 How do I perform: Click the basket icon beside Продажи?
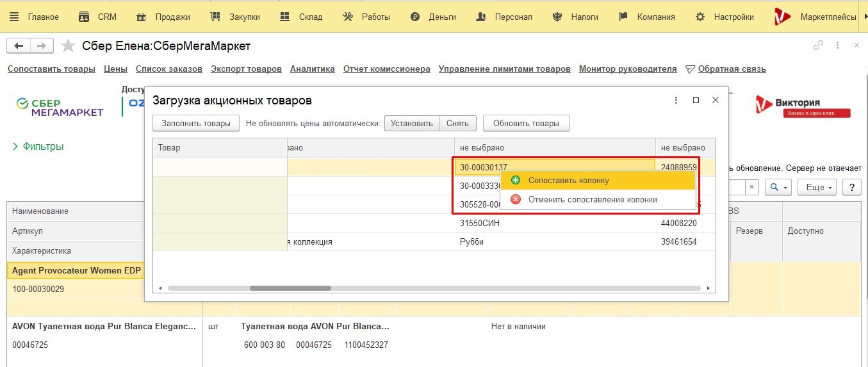(x=142, y=17)
